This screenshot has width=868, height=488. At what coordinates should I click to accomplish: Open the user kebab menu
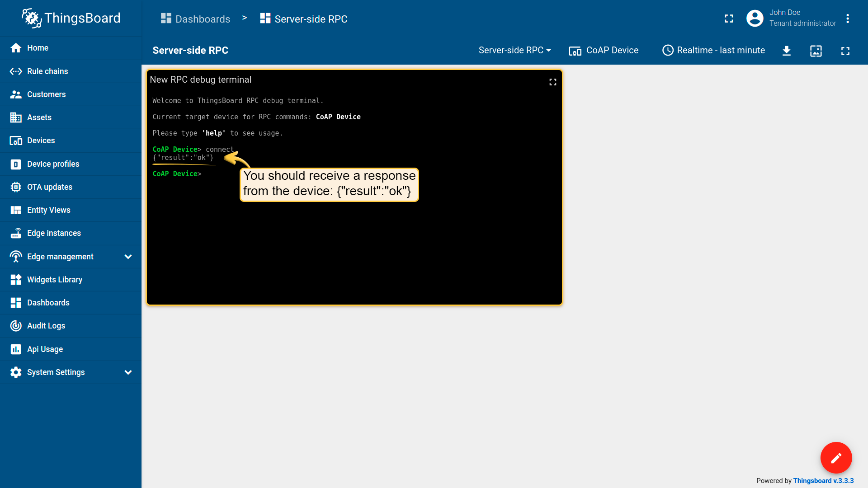pyautogui.click(x=848, y=19)
